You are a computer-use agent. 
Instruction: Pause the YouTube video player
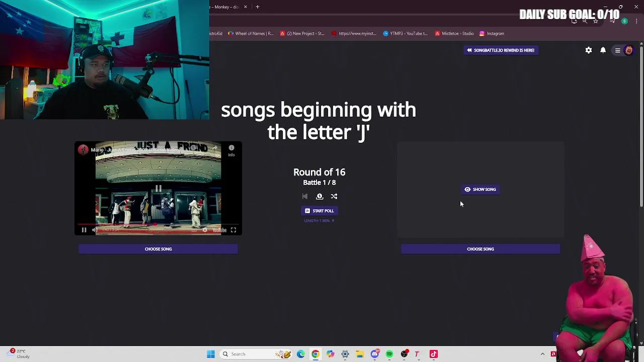tap(84, 230)
